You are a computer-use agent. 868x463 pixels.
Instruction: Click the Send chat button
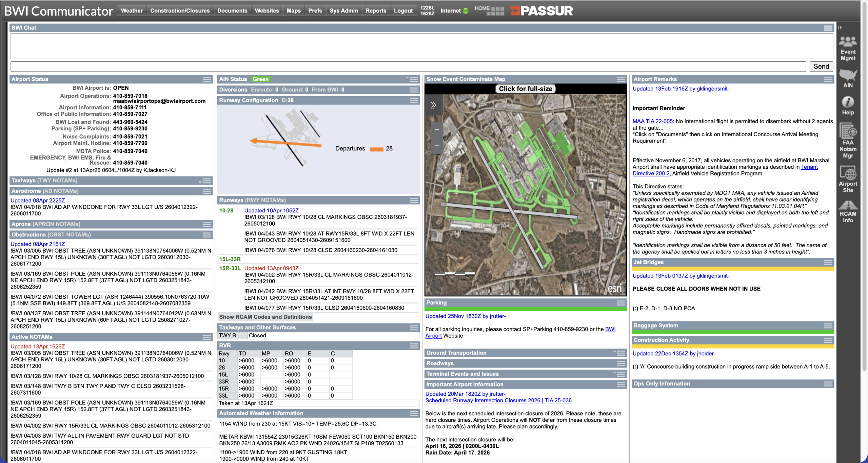(x=821, y=66)
